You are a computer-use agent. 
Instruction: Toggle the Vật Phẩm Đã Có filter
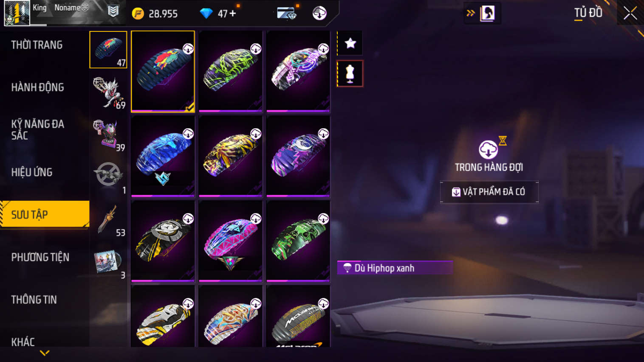click(489, 192)
